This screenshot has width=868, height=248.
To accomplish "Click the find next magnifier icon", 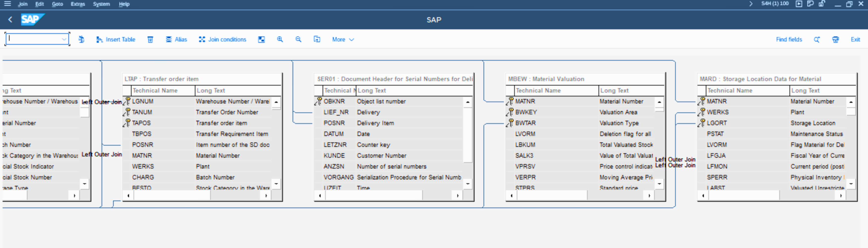I will pos(817,39).
